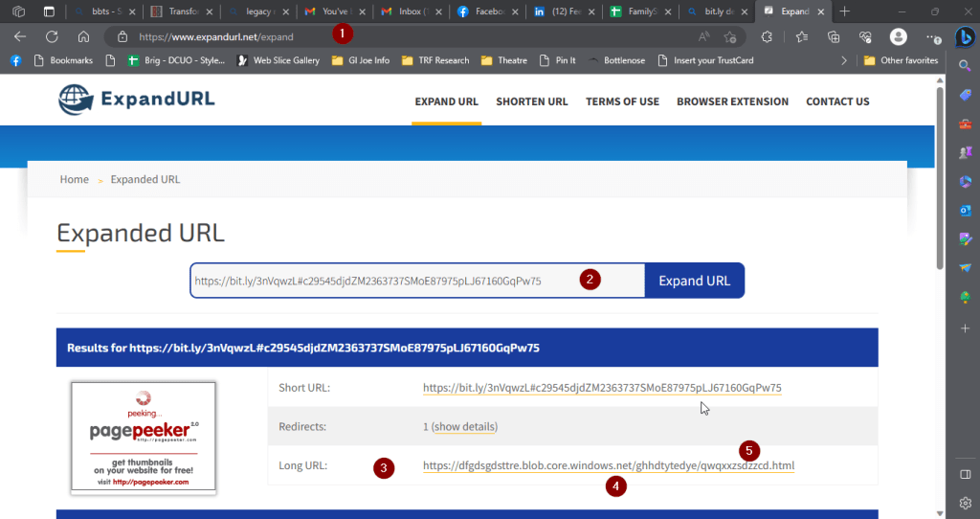The width and height of the screenshot is (980, 519).
Task: Open the CONTACT US nav item
Action: [x=837, y=102]
